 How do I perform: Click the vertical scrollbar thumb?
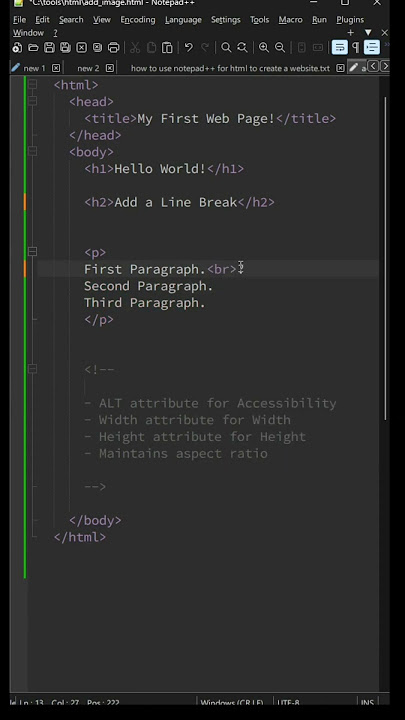pos(385,259)
